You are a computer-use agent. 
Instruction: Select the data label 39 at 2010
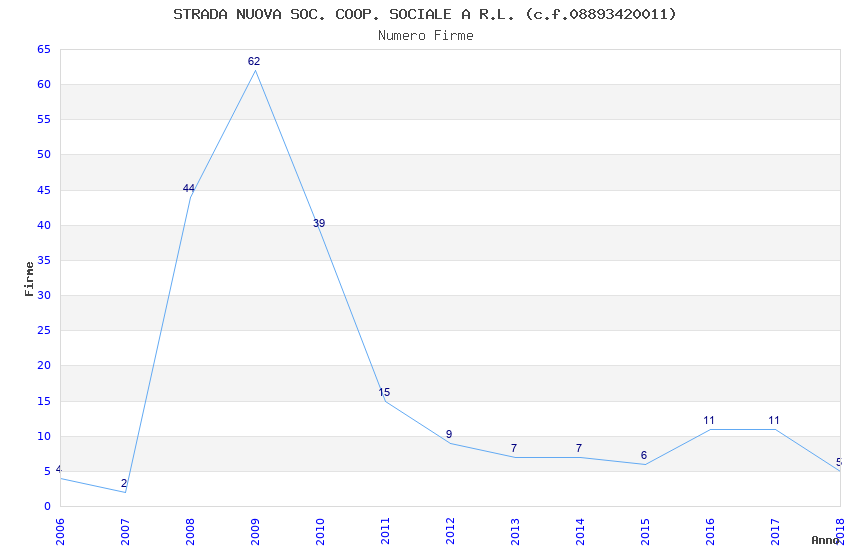319,223
